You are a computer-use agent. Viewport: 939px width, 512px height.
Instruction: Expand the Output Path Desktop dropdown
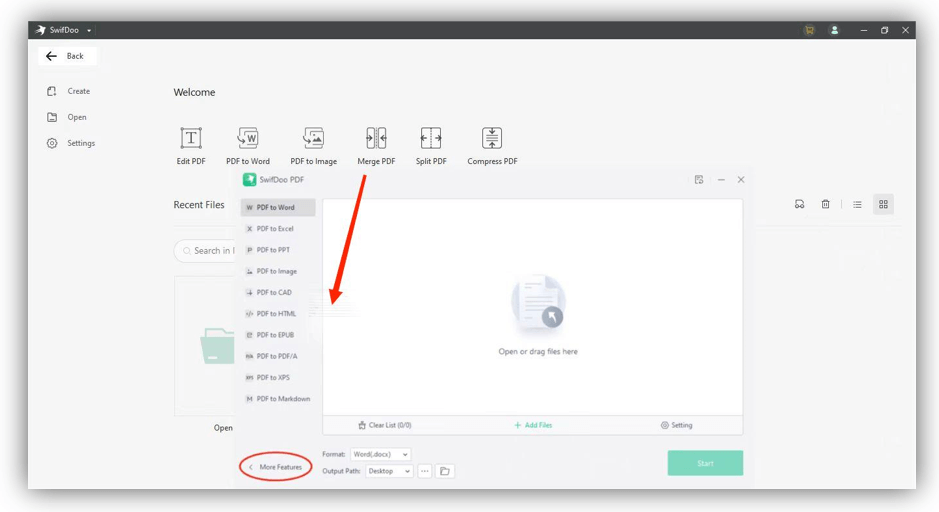tap(389, 471)
